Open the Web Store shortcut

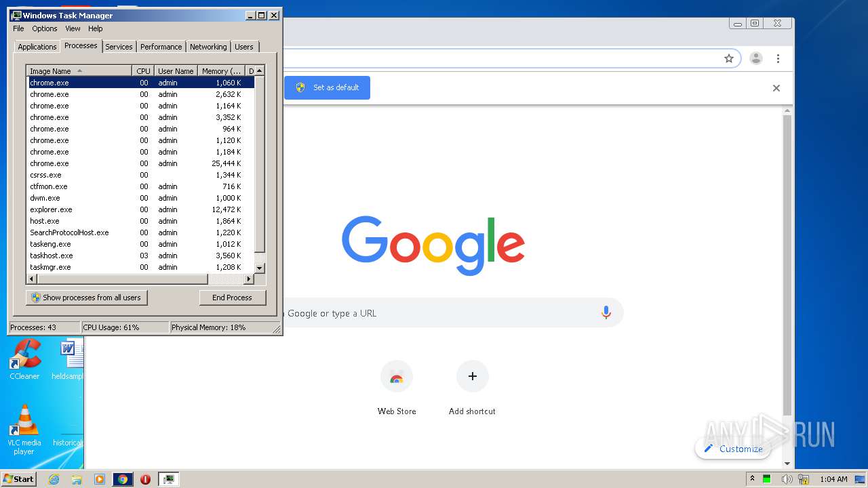pyautogui.click(x=397, y=388)
